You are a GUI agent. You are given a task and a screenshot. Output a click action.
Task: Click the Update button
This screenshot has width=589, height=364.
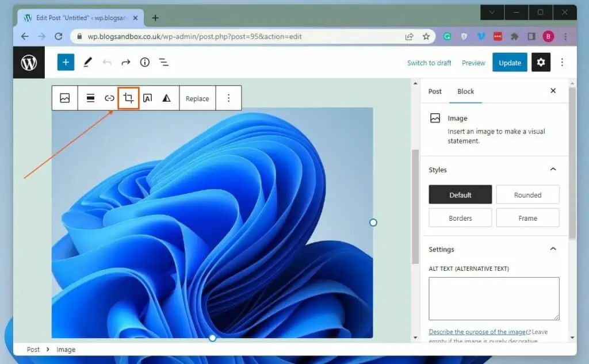click(x=510, y=63)
